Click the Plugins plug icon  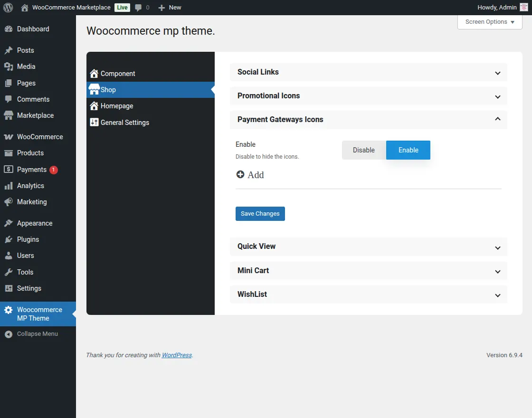(9, 239)
